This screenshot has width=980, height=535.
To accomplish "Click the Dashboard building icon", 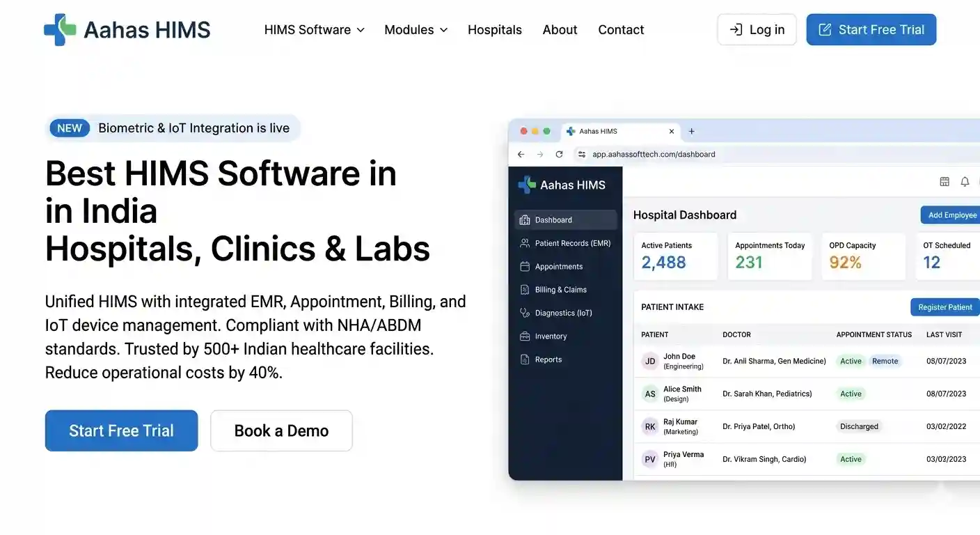I will coord(525,220).
